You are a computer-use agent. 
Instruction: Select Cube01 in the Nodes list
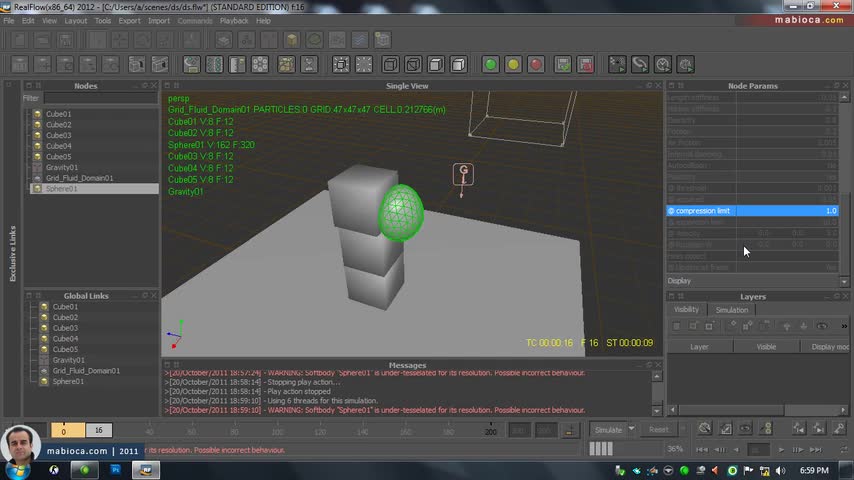point(58,114)
